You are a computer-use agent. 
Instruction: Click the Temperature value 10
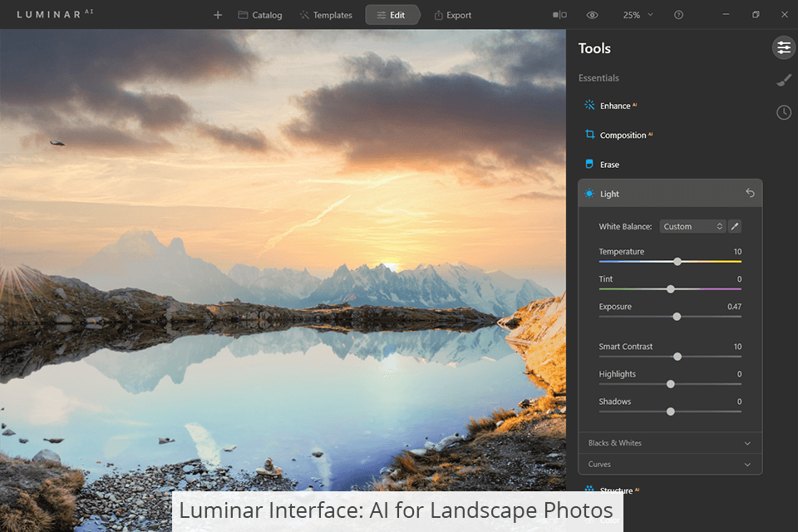[737, 252]
